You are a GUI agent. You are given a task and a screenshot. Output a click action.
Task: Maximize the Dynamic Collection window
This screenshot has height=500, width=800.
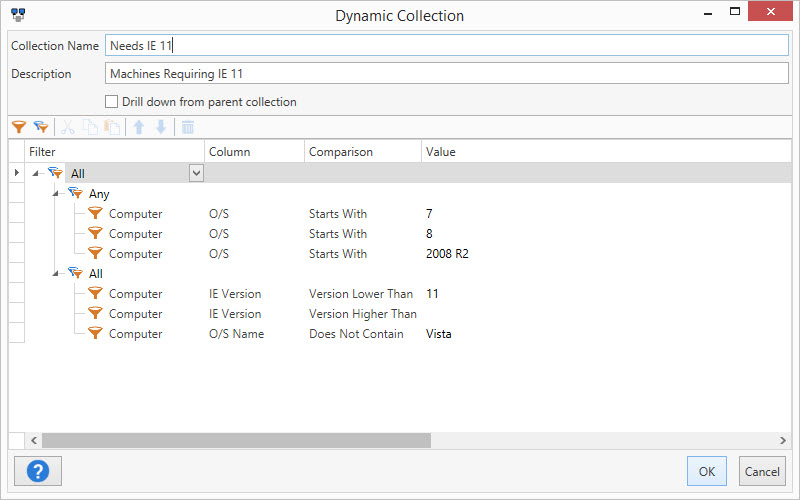[x=735, y=11]
